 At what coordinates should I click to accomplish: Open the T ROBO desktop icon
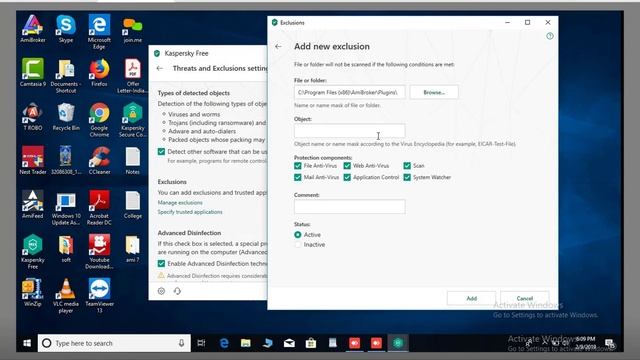pyautogui.click(x=33, y=117)
